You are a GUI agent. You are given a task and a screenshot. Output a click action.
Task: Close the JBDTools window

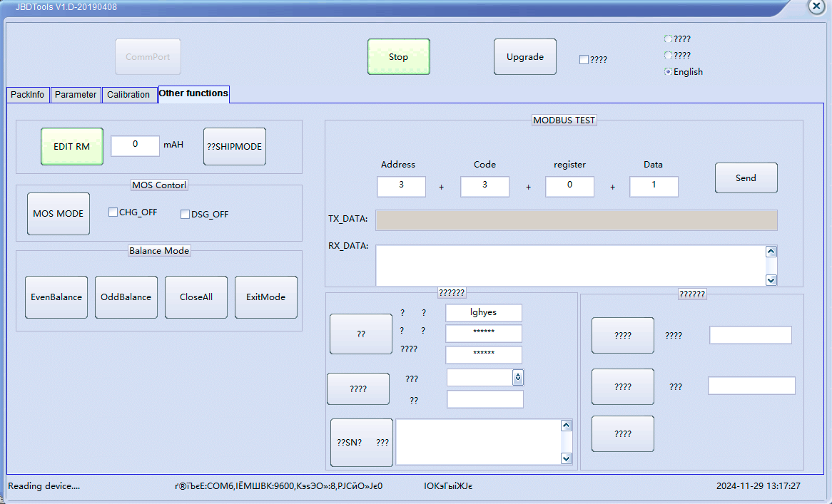tap(816, 6)
